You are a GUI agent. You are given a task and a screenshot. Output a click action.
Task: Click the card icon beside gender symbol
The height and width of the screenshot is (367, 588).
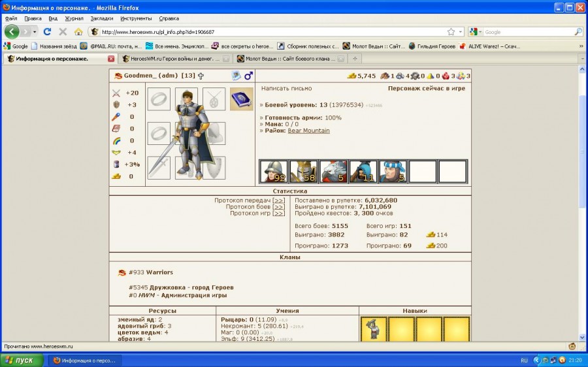(236, 76)
